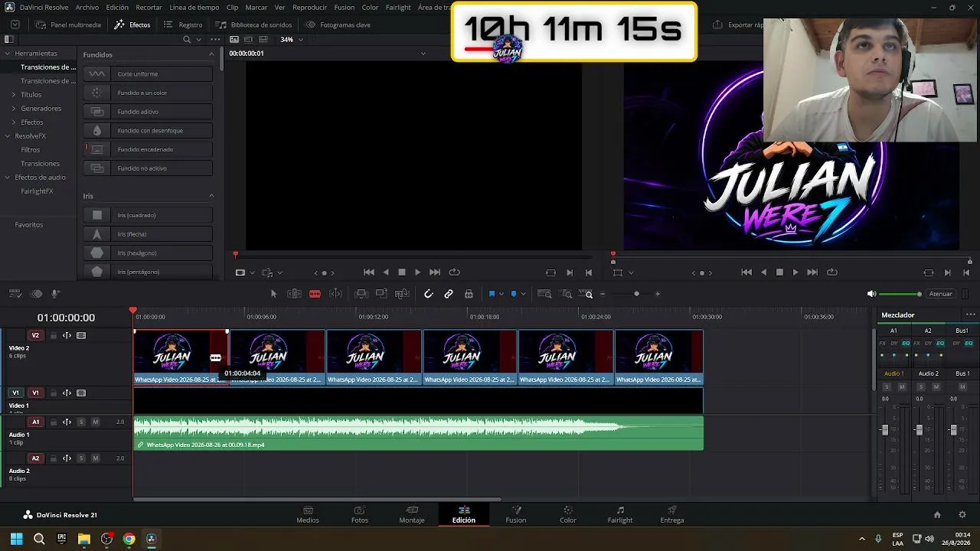Switch to the Fusion page
Viewport: 980px width, 551px height.
point(516,514)
